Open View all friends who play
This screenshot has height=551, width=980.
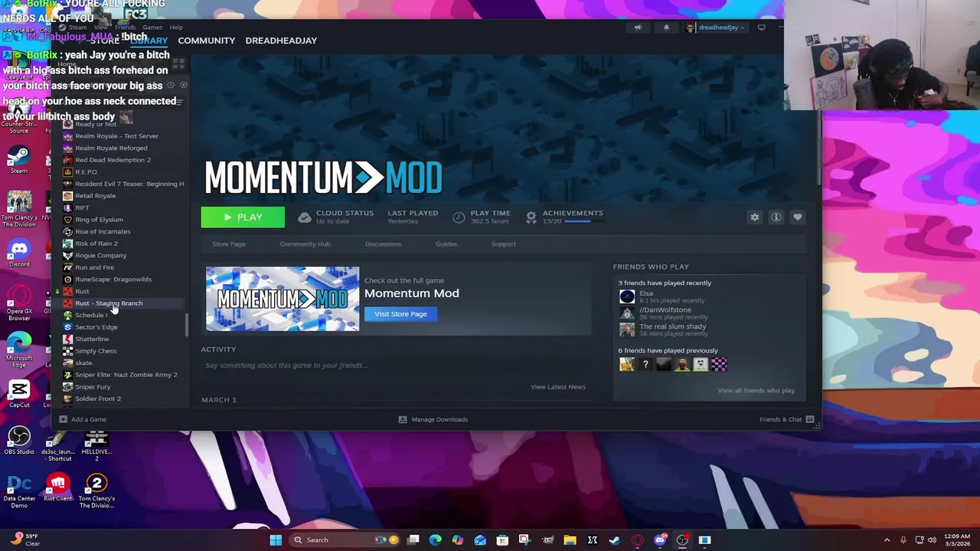pos(756,390)
